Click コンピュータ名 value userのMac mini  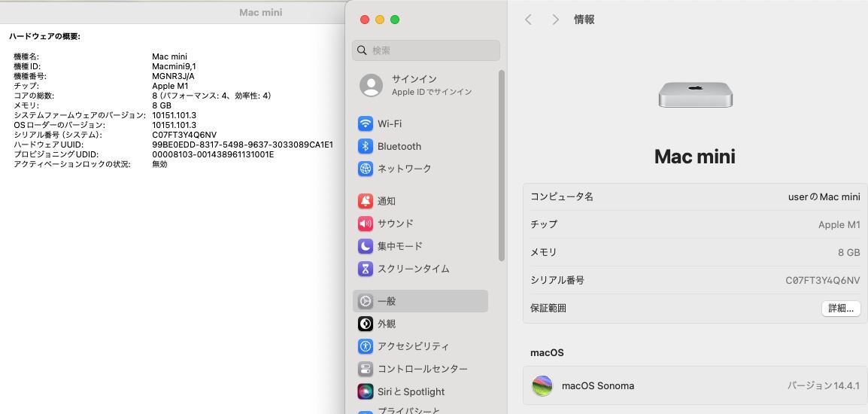click(x=824, y=196)
